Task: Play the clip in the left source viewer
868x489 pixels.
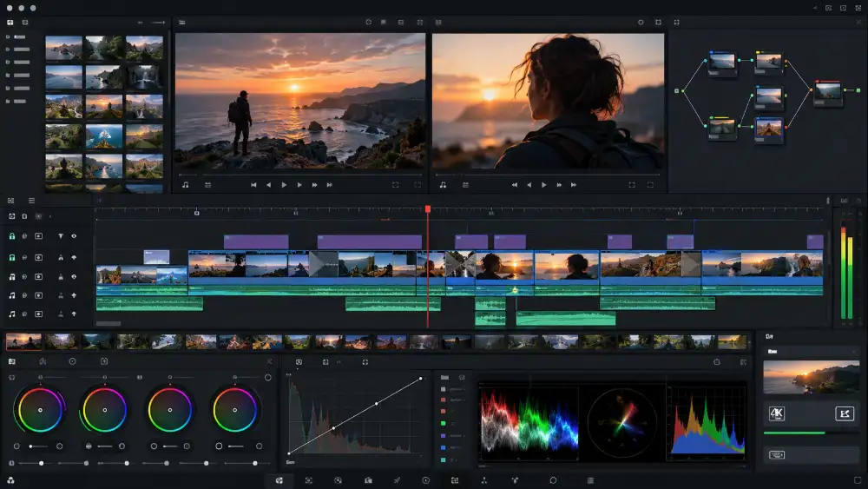Action: click(x=284, y=185)
